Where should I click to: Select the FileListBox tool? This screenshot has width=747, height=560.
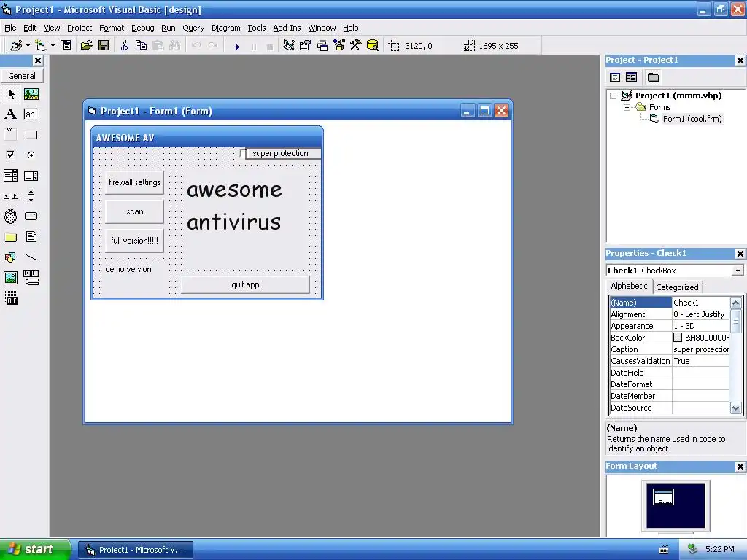click(x=31, y=237)
